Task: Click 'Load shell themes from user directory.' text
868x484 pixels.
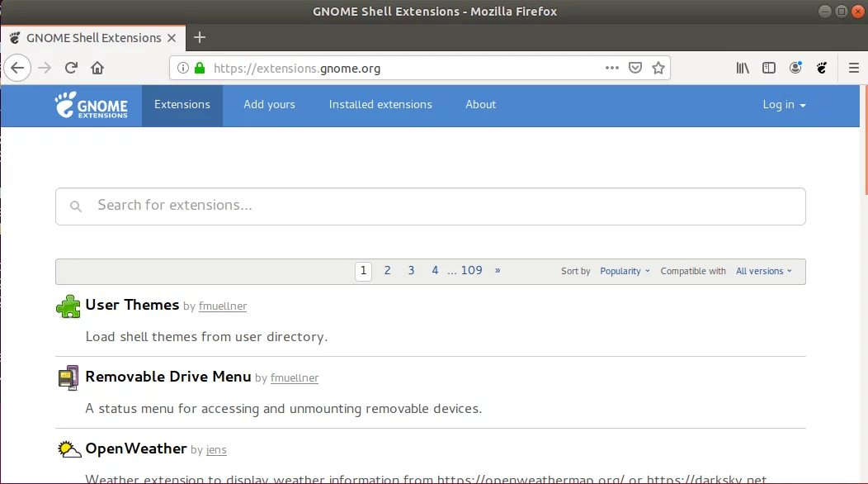Action: pos(206,337)
